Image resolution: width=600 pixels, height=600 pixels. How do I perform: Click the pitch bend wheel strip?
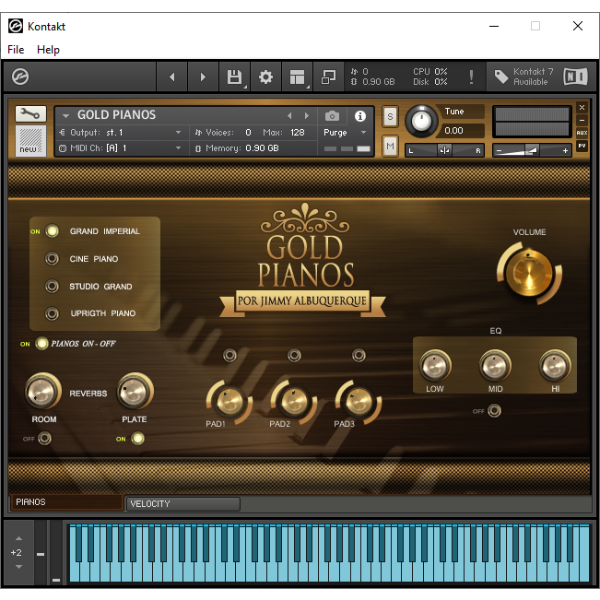(41, 552)
